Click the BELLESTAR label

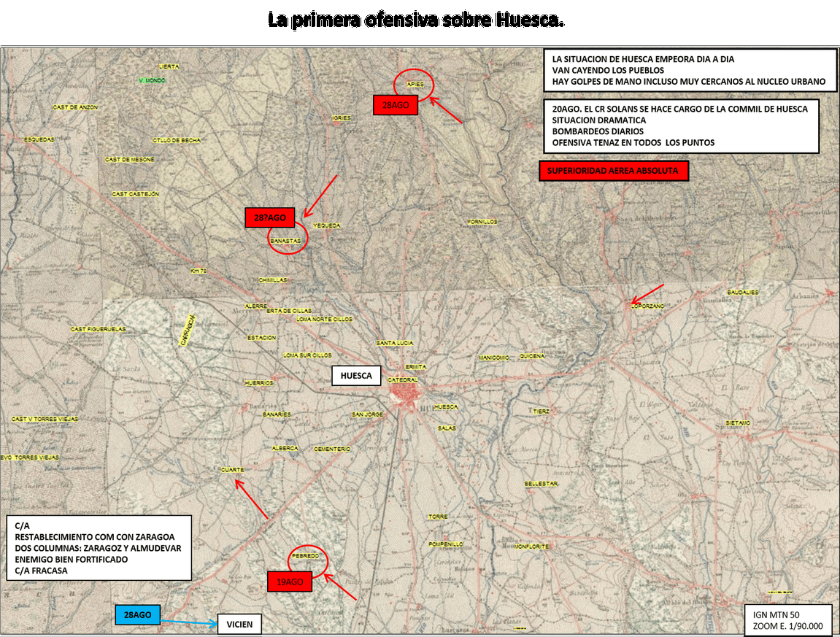541,484
